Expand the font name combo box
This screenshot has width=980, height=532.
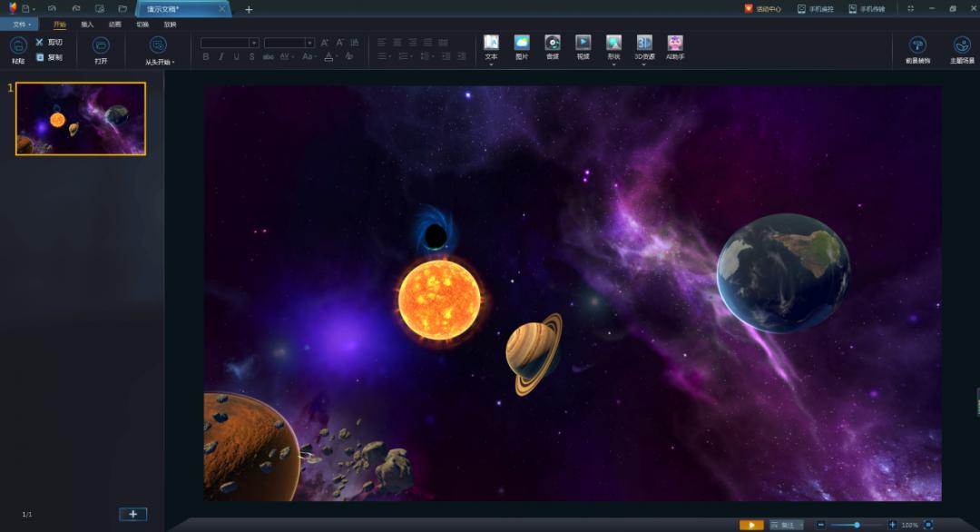tap(254, 43)
